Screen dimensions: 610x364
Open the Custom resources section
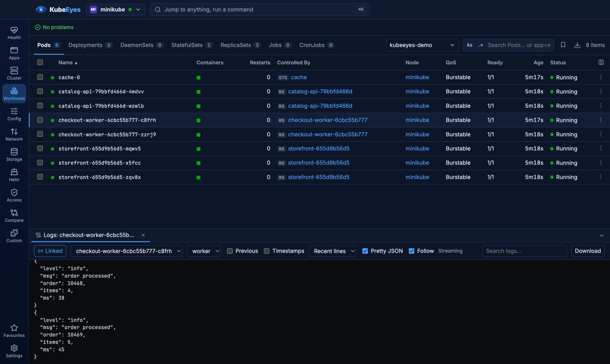[14, 236]
